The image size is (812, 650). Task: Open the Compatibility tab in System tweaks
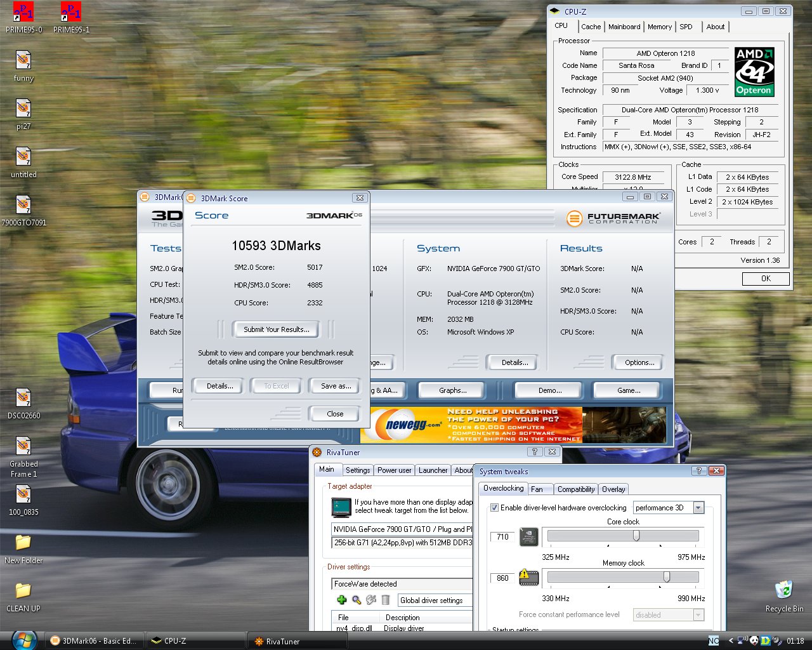(x=576, y=489)
